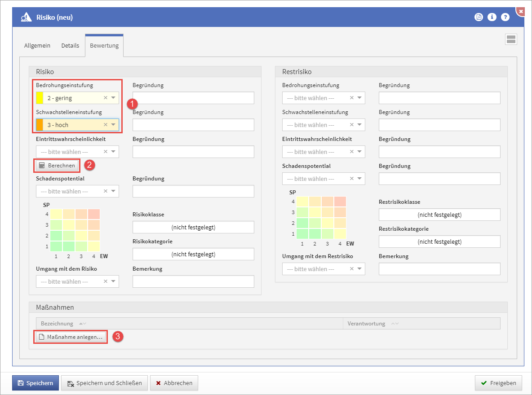
Task: Sort the Verantwortung column in Maßnahmen
Action: 395,324
